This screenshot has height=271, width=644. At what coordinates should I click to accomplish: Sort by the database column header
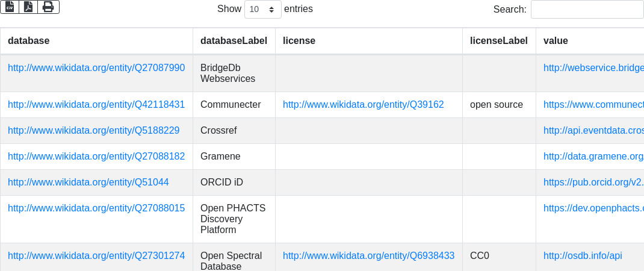tap(29, 41)
